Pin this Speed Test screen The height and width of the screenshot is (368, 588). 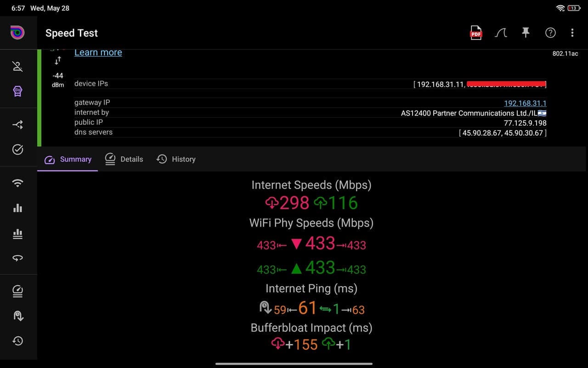pos(526,33)
